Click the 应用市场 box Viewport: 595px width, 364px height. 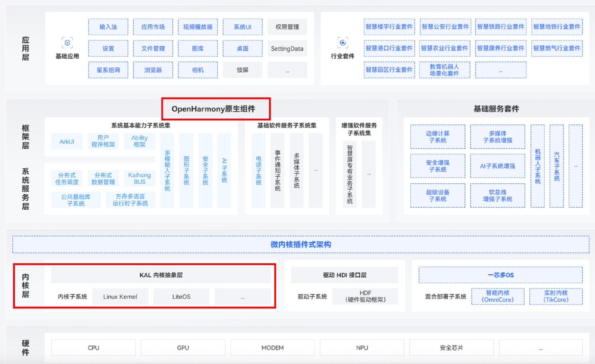coord(153,27)
